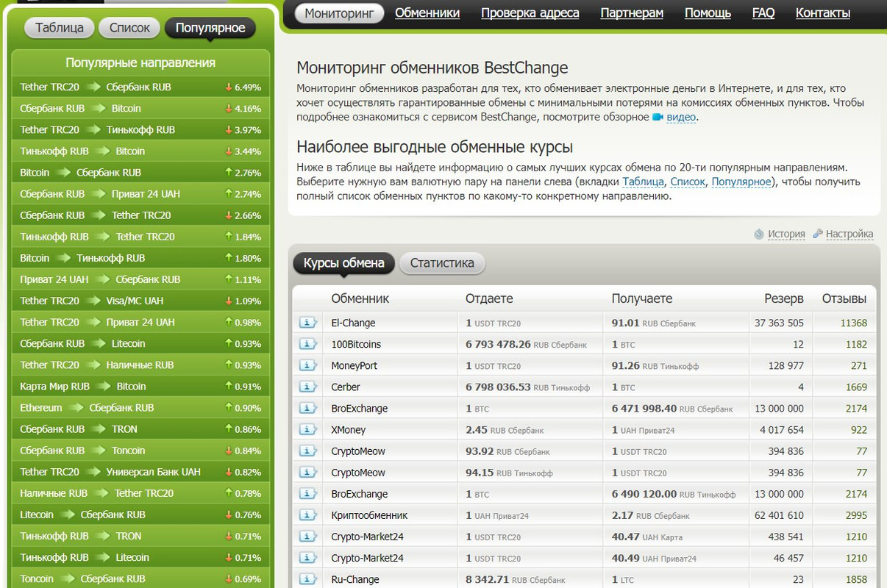Switch sidebar to Список tab
Screen dimensions: 887x588
pos(129,28)
